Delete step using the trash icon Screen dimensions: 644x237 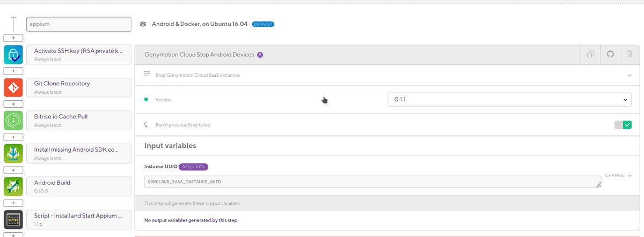click(630, 55)
